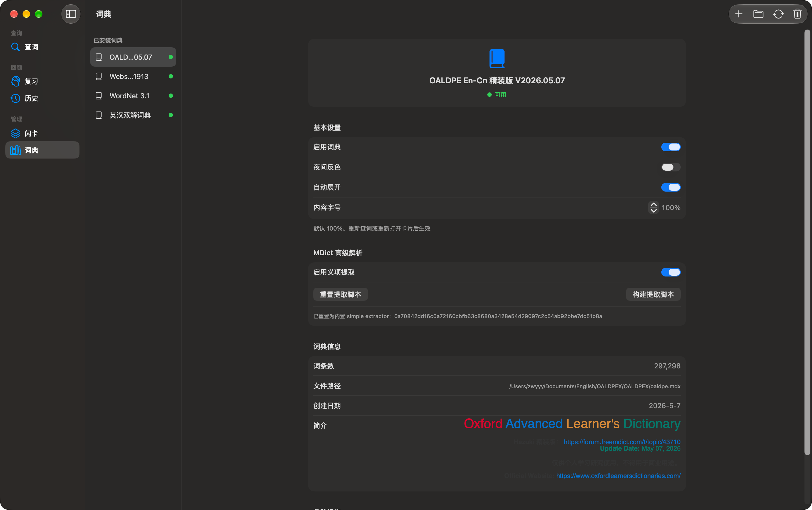Enable the 夜间反色 switch

click(670, 167)
